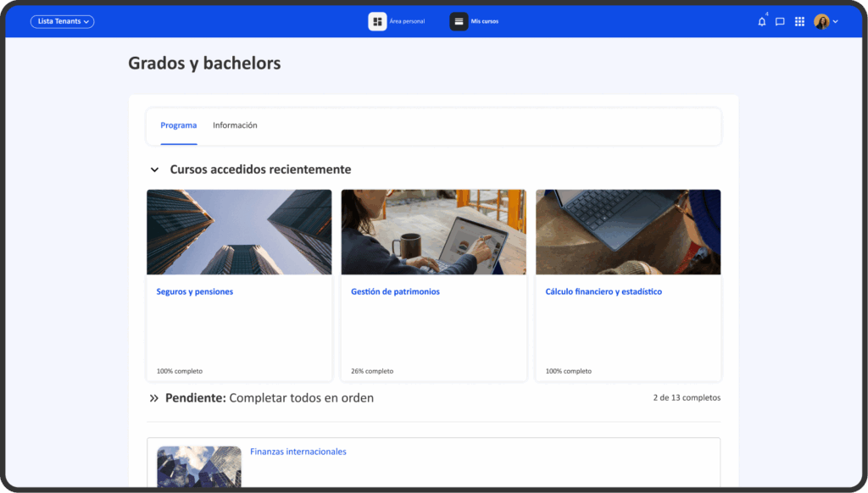The width and height of the screenshot is (868, 493).
Task: Expand the user menu arrow beside avatar
Action: pos(836,22)
